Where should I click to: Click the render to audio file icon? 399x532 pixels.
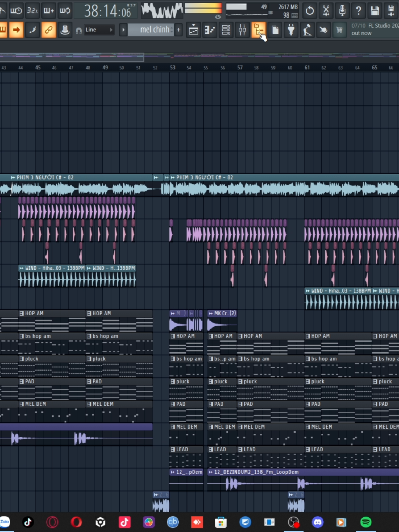[x=391, y=11]
